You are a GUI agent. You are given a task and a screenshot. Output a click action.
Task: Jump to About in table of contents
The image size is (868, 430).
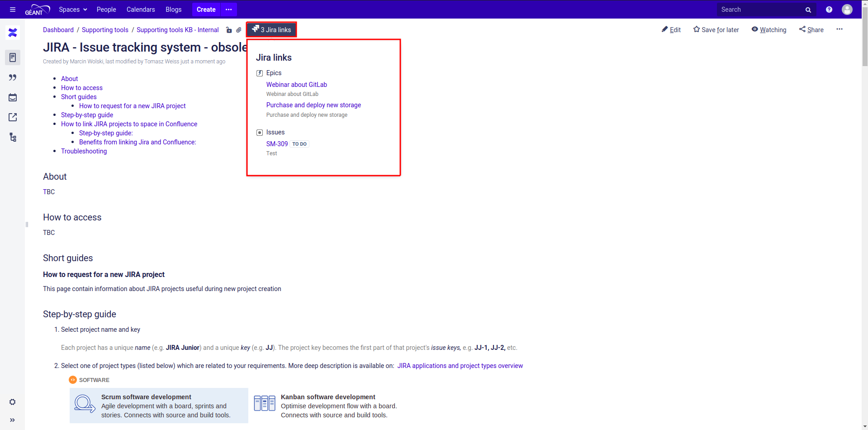pyautogui.click(x=69, y=79)
